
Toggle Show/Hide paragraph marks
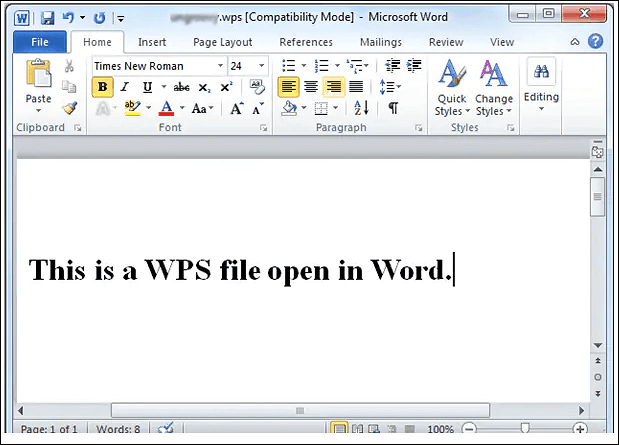pos(393,108)
